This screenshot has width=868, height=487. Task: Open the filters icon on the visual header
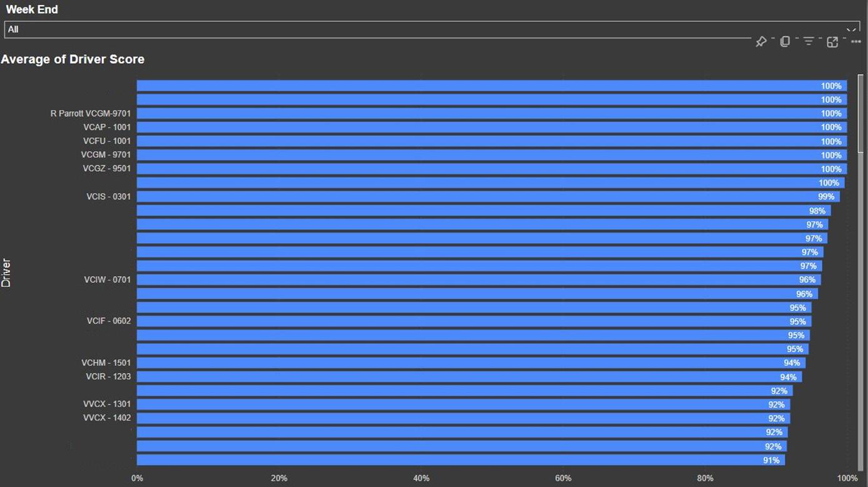point(809,41)
